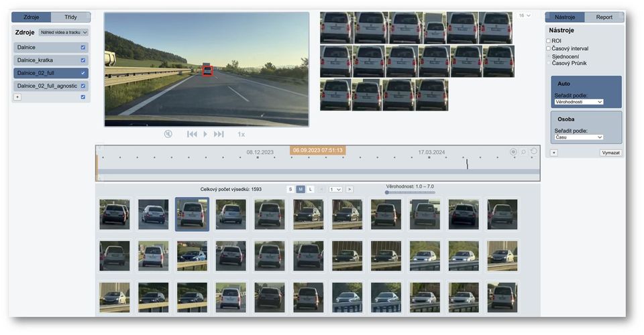This screenshot has width=644, height=335.
Task: Skip to previous track with rewind icon
Action: tap(192, 134)
